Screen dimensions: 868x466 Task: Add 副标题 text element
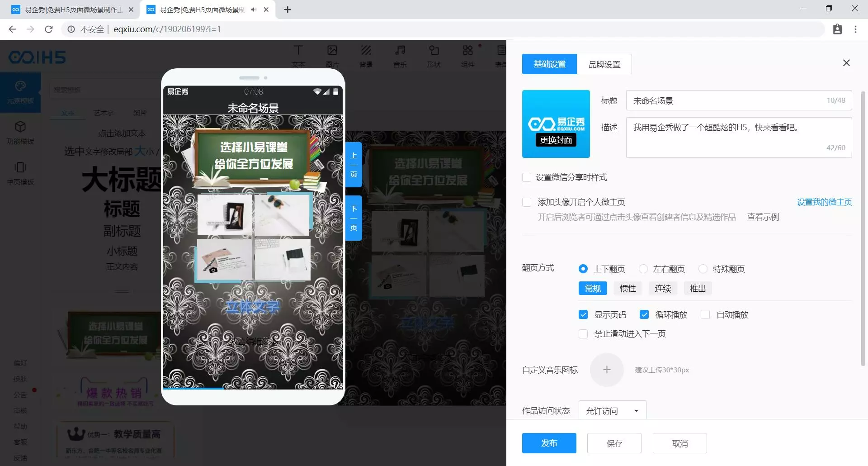[x=122, y=231]
